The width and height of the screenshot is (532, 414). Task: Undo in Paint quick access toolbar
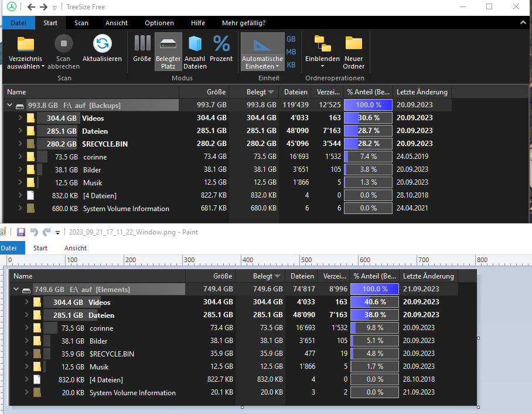click(34, 232)
